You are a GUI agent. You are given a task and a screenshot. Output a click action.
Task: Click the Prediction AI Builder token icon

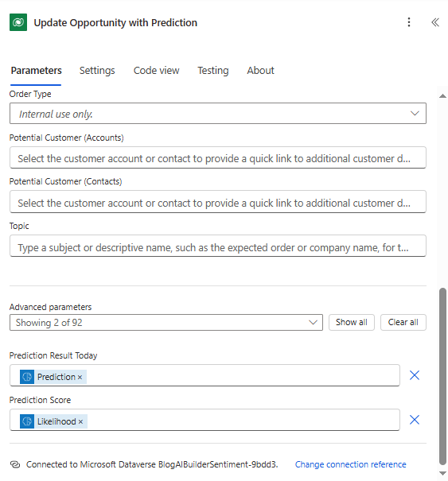(27, 377)
